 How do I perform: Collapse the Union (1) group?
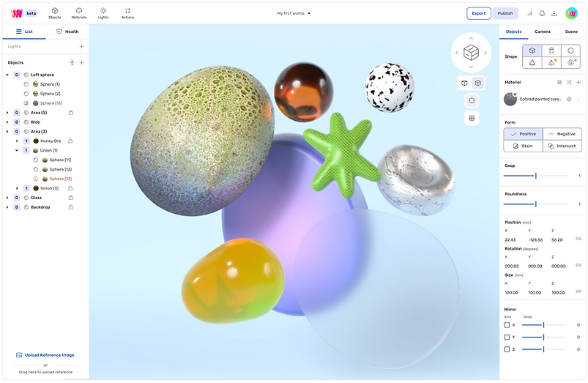17,150
